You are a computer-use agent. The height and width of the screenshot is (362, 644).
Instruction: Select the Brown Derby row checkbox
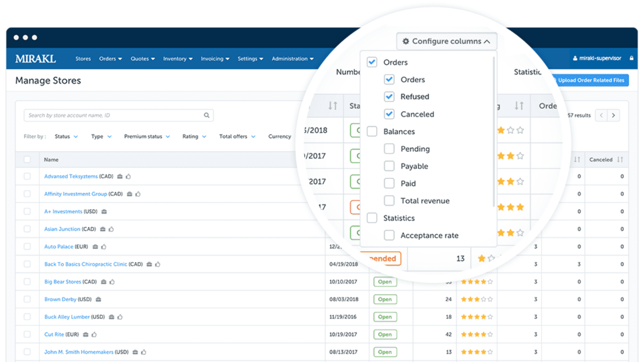point(27,299)
